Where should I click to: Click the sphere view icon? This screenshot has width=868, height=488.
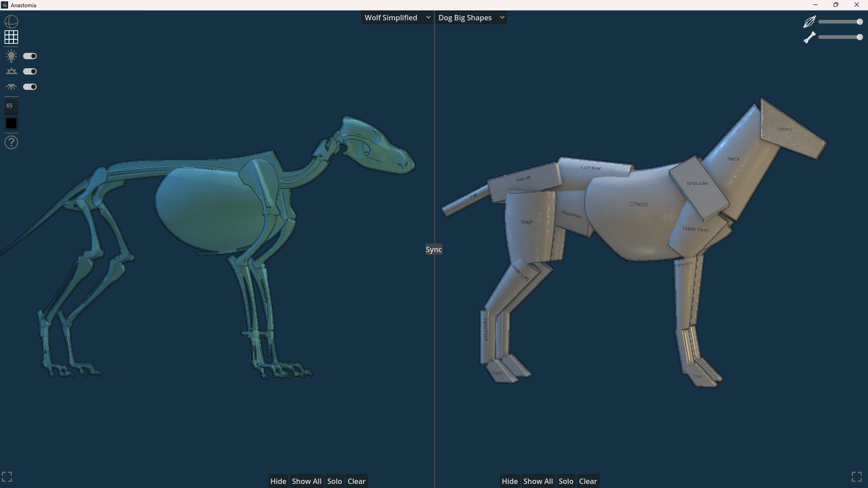point(11,22)
